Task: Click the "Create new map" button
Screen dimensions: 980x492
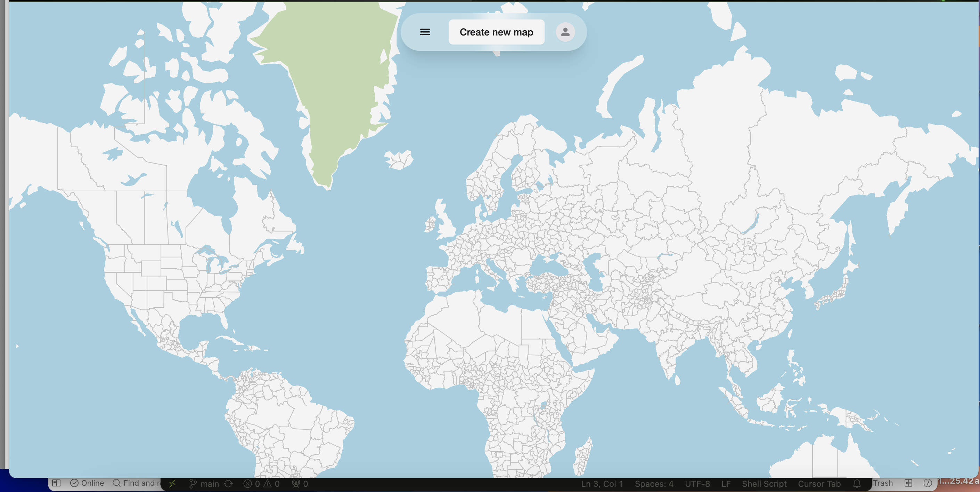Action: click(497, 32)
